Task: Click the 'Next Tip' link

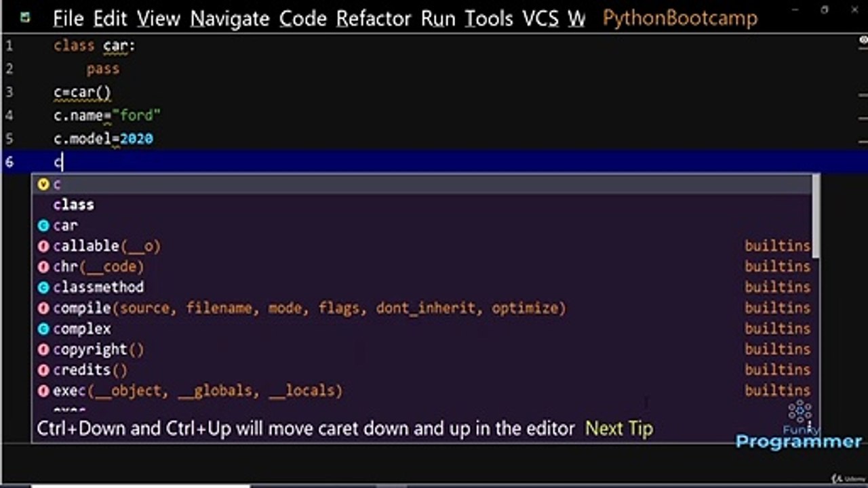Action: (x=618, y=428)
